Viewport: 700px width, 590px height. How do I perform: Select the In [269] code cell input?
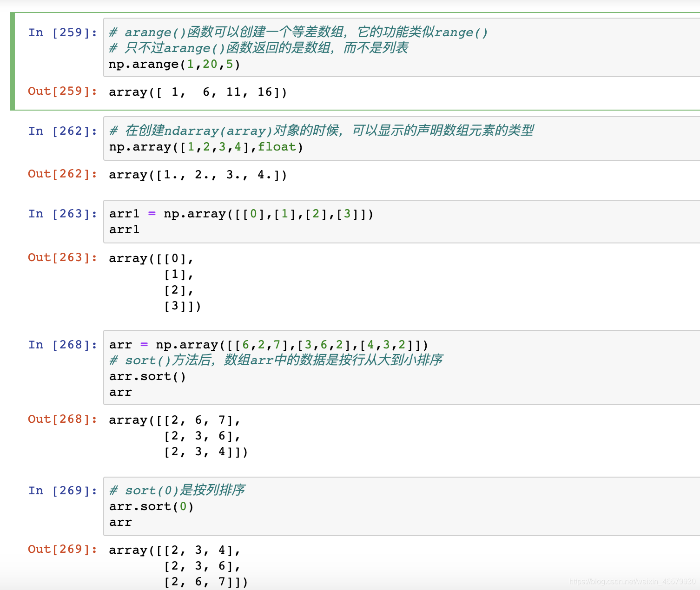(402, 506)
